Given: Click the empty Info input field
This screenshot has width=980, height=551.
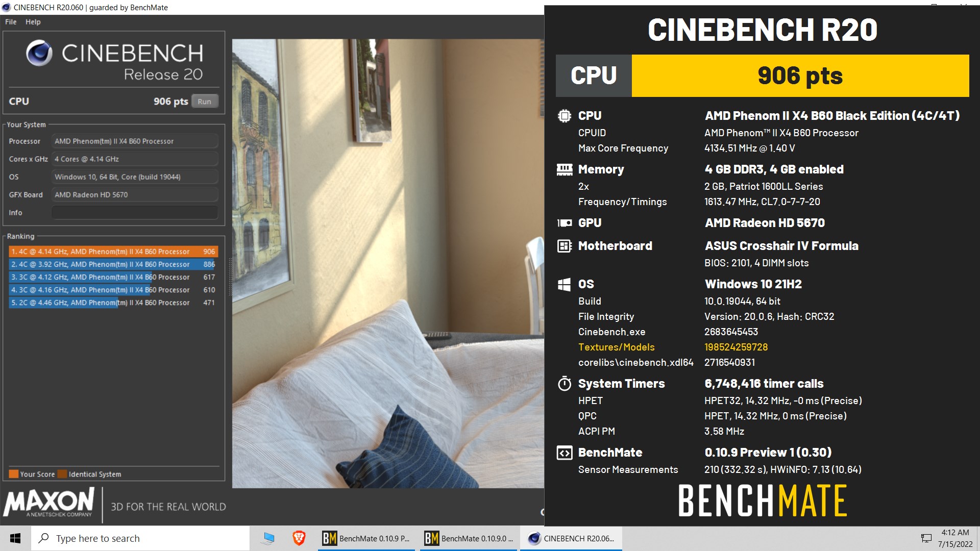Looking at the screenshot, I should (135, 213).
